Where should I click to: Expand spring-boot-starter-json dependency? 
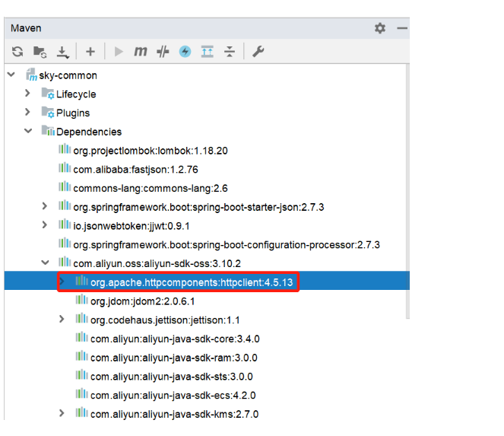pos(45,206)
